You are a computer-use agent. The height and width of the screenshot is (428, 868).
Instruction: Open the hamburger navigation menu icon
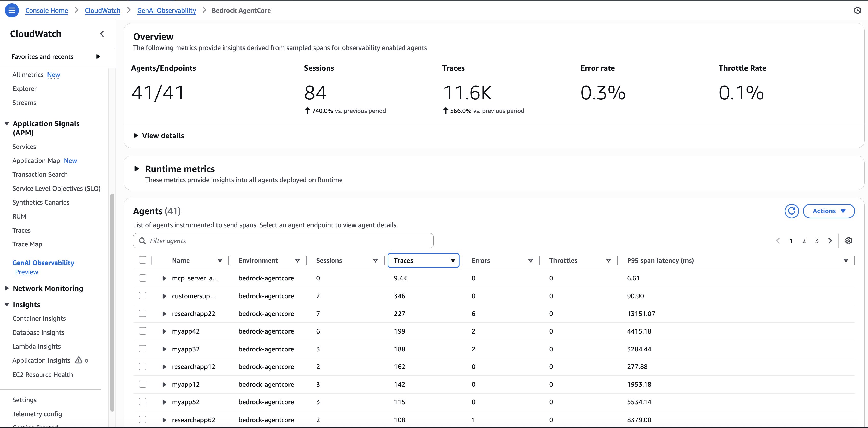(x=11, y=10)
